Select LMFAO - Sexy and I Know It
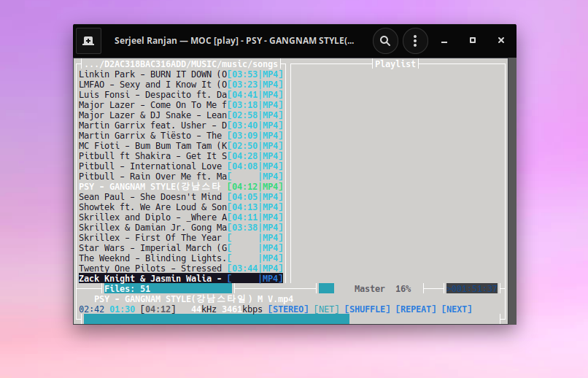The height and width of the screenshot is (378, 588). [x=181, y=85]
